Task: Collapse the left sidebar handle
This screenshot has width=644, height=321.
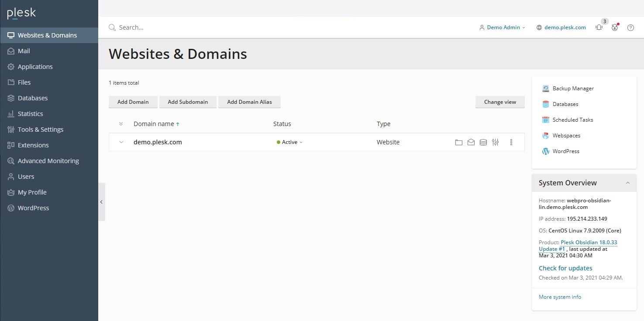Action: point(102,202)
